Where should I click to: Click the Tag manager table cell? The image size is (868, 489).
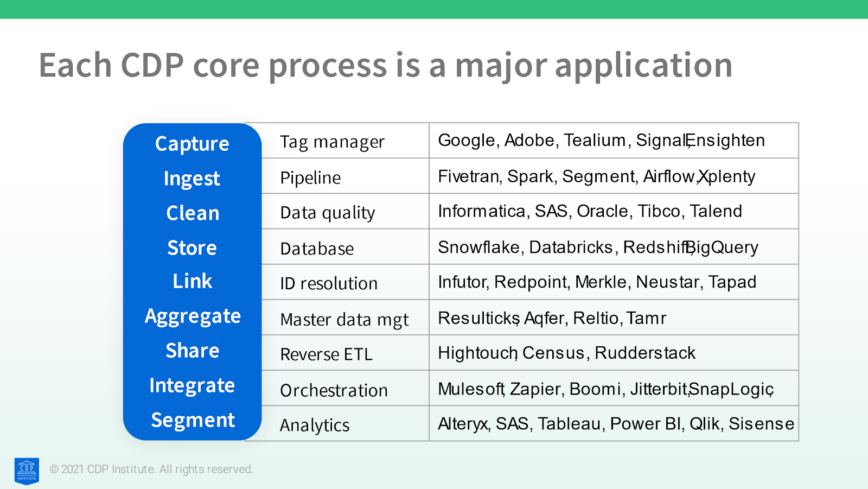tap(332, 142)
